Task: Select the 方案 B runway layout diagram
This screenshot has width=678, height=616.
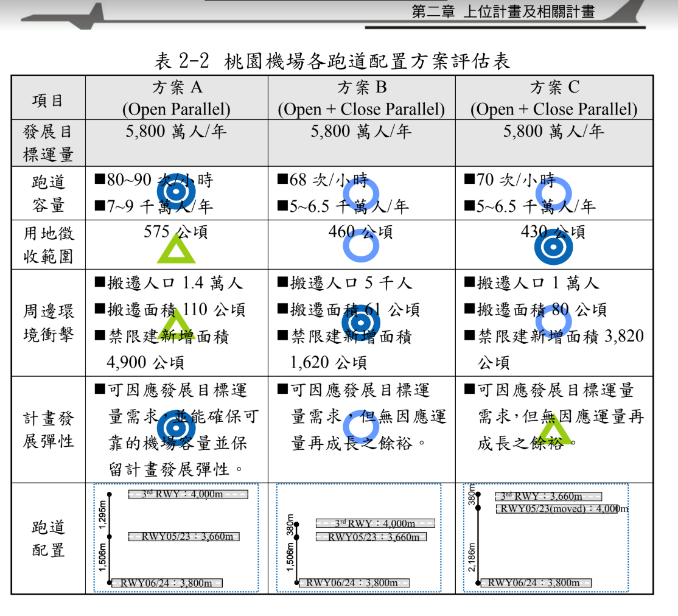Action: click(359, 537)
